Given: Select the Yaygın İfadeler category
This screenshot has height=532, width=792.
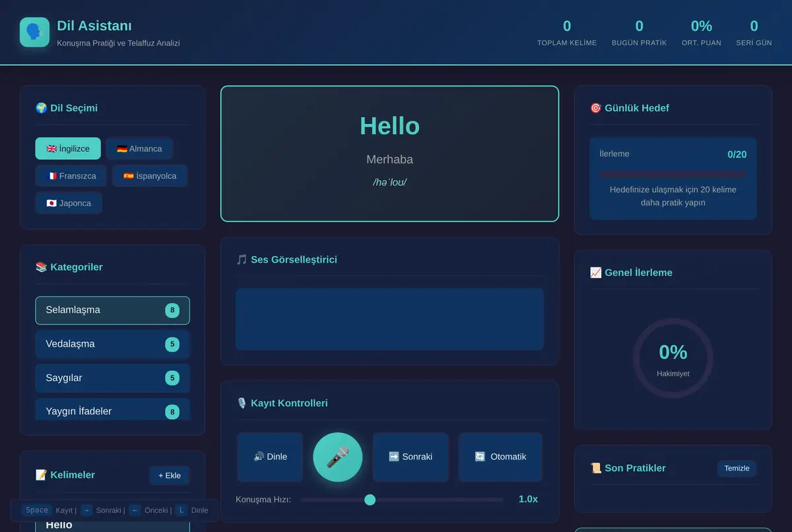Looking at the screenshot, I should click(112, 411).
